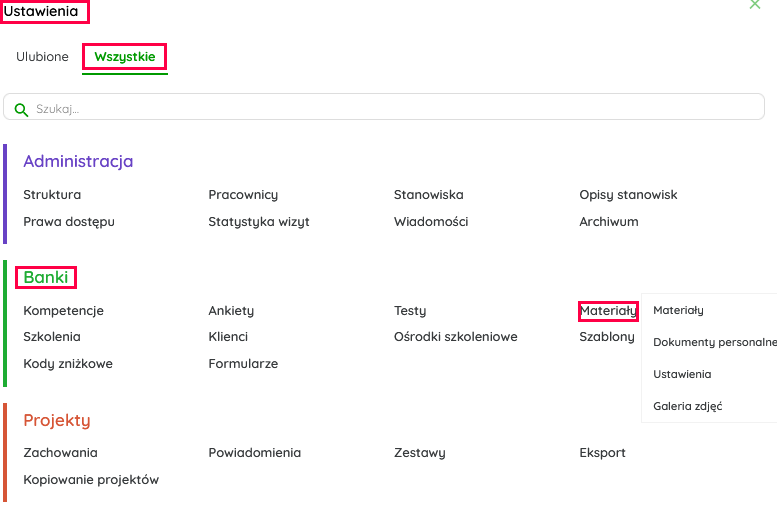Choose Dokumenty personalne from submenu
This screenshot has height=511, width=777.
click(714, 342)
